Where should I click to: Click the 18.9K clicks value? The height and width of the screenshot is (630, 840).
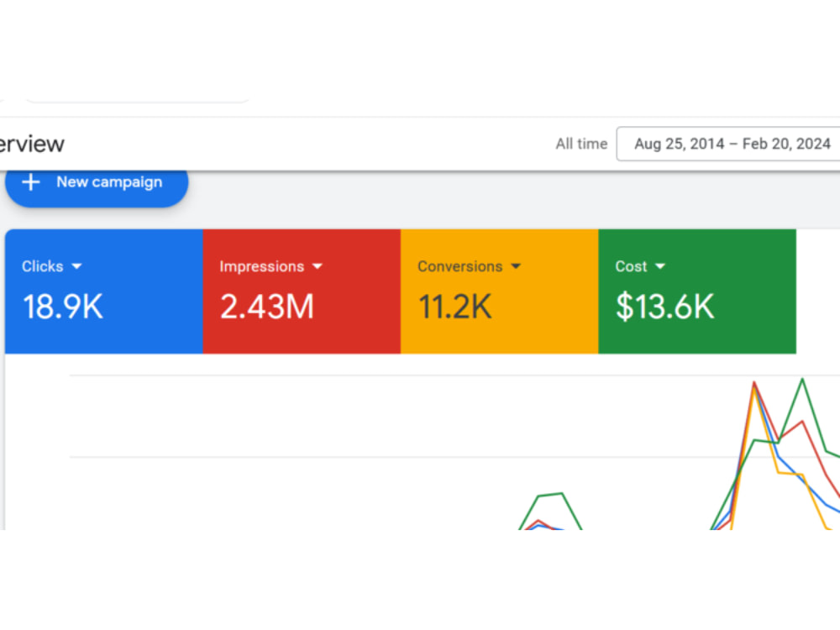(63, 307)
